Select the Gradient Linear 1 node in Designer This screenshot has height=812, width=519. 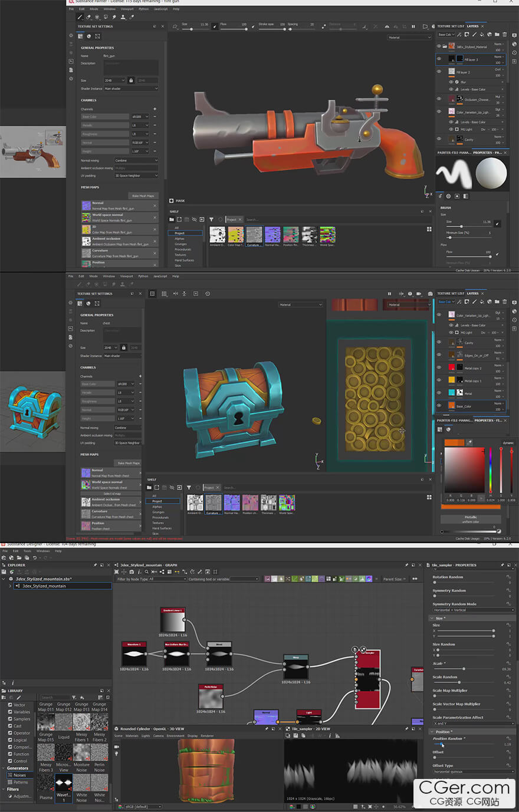tap(173, 620)
